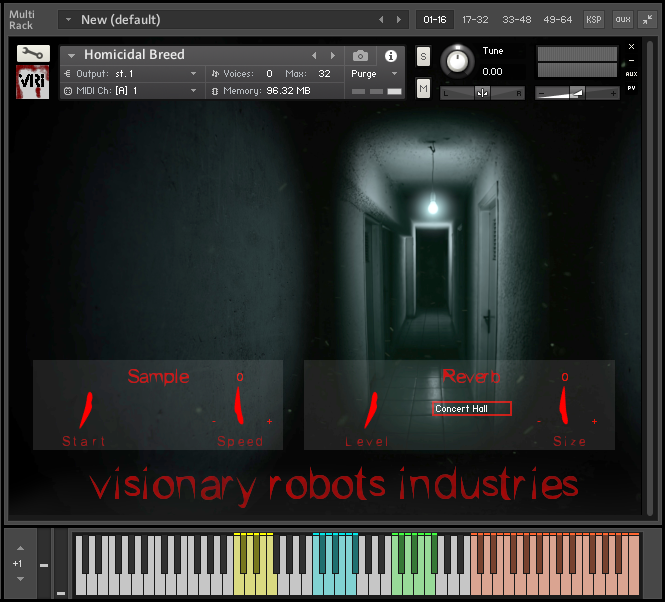Click the VRI instrument logo thumbnail
This screenshot has height=602, width=665.
[33, 82]
